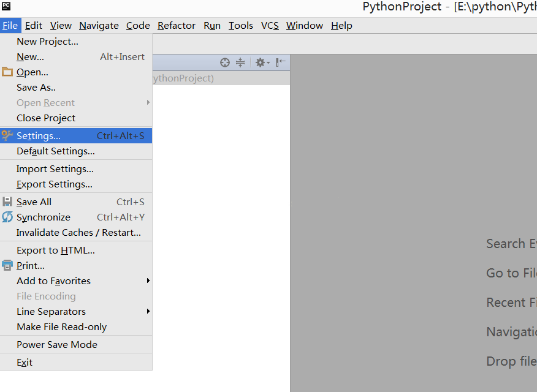537x392 pixels.
Task: Select Export Settings... entry
Action: (76, 184)
